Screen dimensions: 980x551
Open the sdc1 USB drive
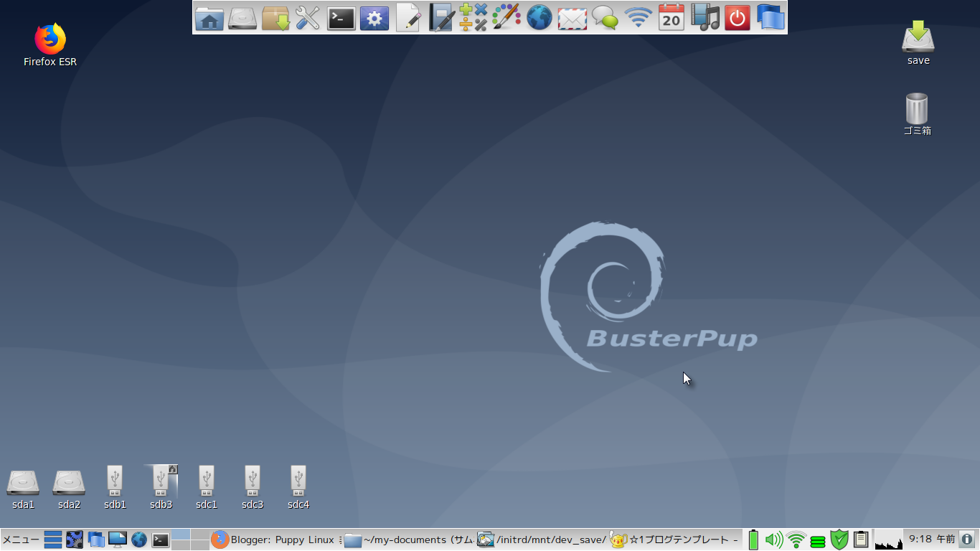pos(207,488)
